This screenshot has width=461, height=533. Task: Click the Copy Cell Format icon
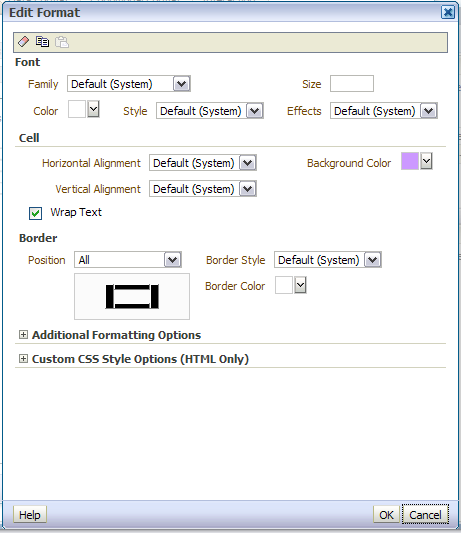pyautogui.click(x=42, y=42)
